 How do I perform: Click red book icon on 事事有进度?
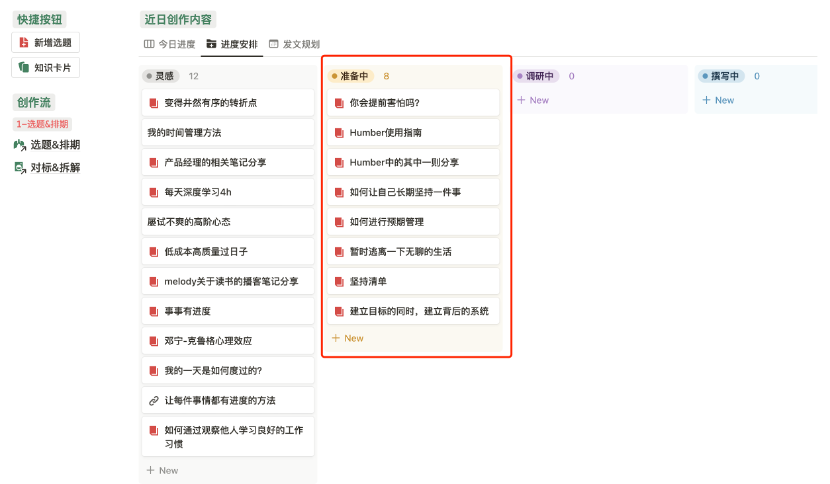pyautogui.click(x=154, y=311)
